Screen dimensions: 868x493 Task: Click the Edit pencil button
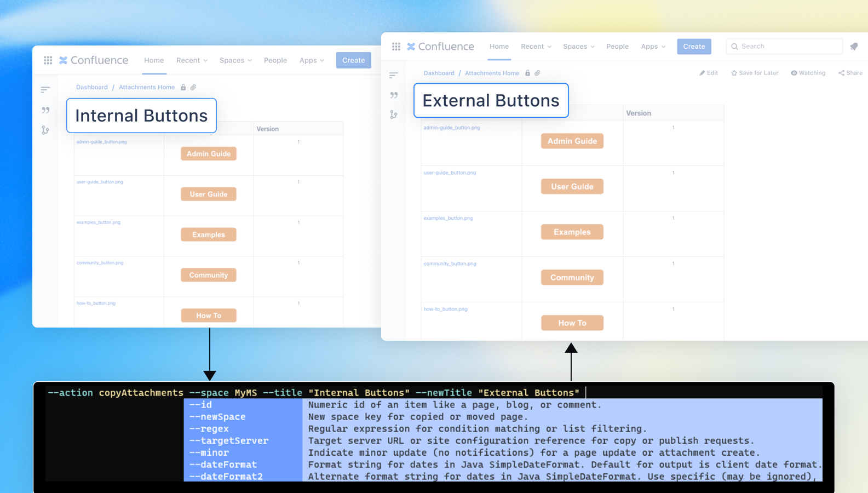pos(709,73)
